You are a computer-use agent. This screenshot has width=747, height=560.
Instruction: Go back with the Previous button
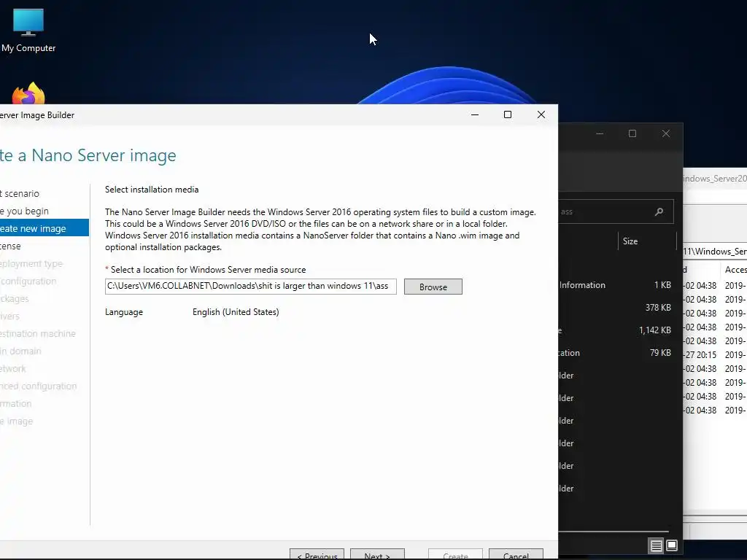317,555
